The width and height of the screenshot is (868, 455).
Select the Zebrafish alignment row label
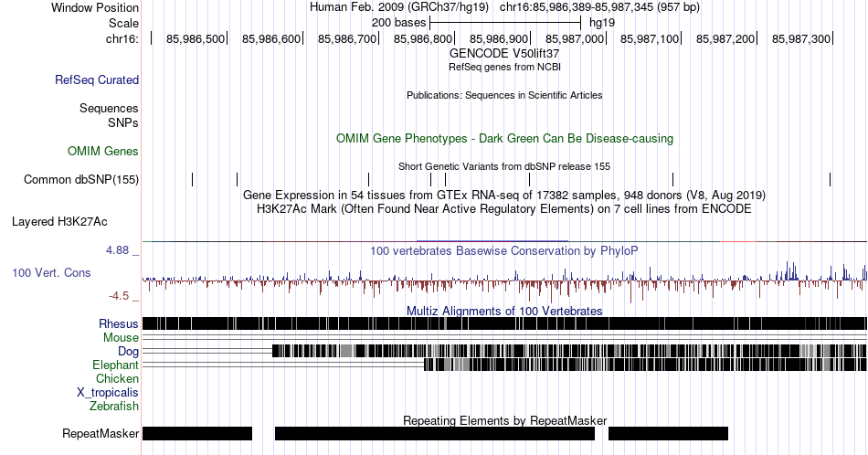click(114, 406)
